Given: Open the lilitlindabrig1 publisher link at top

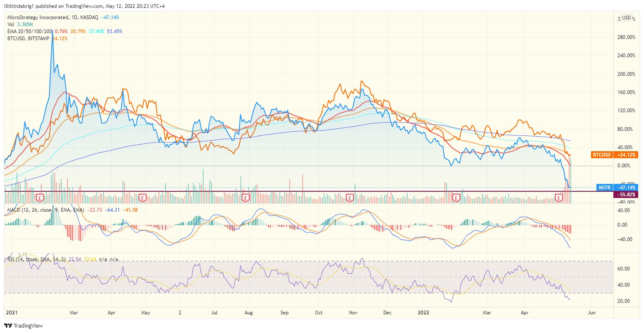Looking at the screenshot, I should point(19,6).
